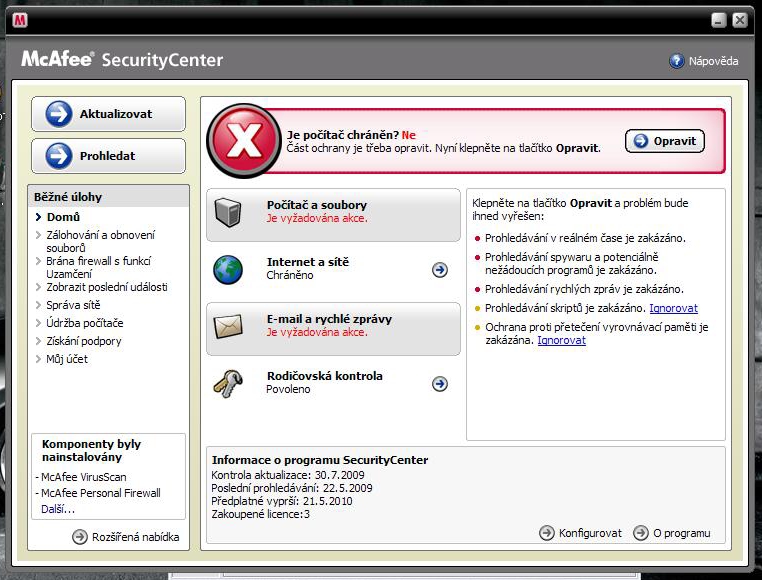This screenshot has height=580, width=762.
Task: Click the arrow icon beside Rozšířená nabídka
Action: coord(80,537)
